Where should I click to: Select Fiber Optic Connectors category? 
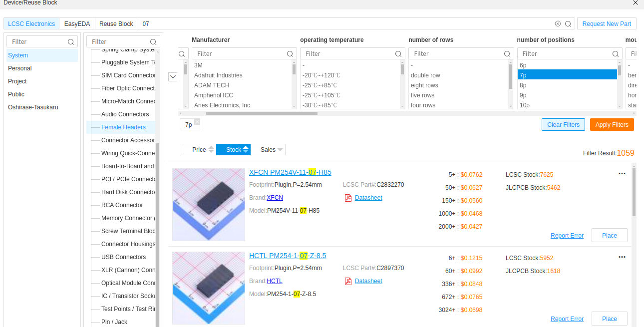click(128, 88)
